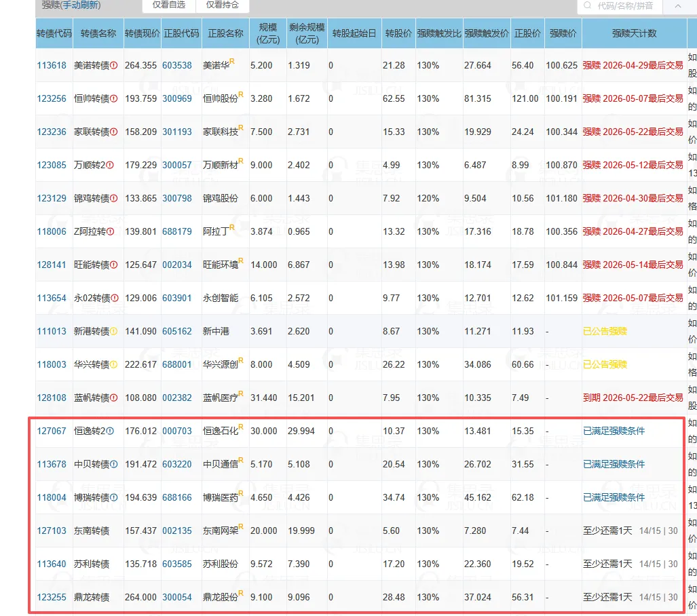Sort by the 强赎价 column header
Screen dimensions: 697x616
pyautogui.click(x=563, y=33)
